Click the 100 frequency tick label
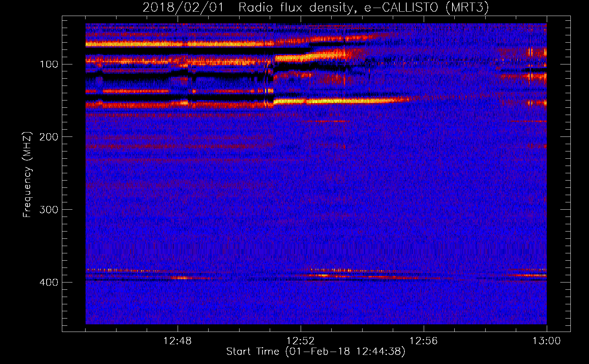Screen dimensions: 589x364 tap(49, 64)
